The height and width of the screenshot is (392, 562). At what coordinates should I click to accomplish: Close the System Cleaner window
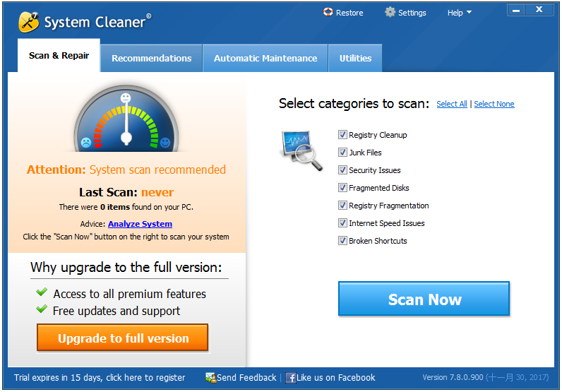(539, 10)
